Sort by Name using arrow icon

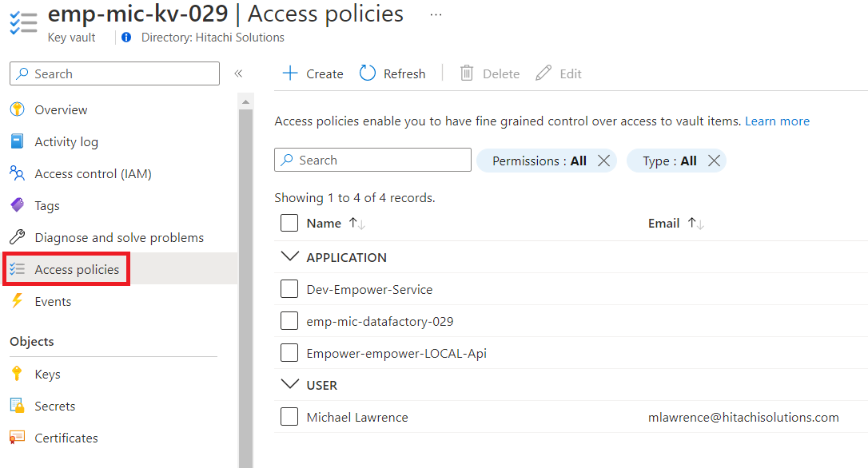tap(357, 224)
